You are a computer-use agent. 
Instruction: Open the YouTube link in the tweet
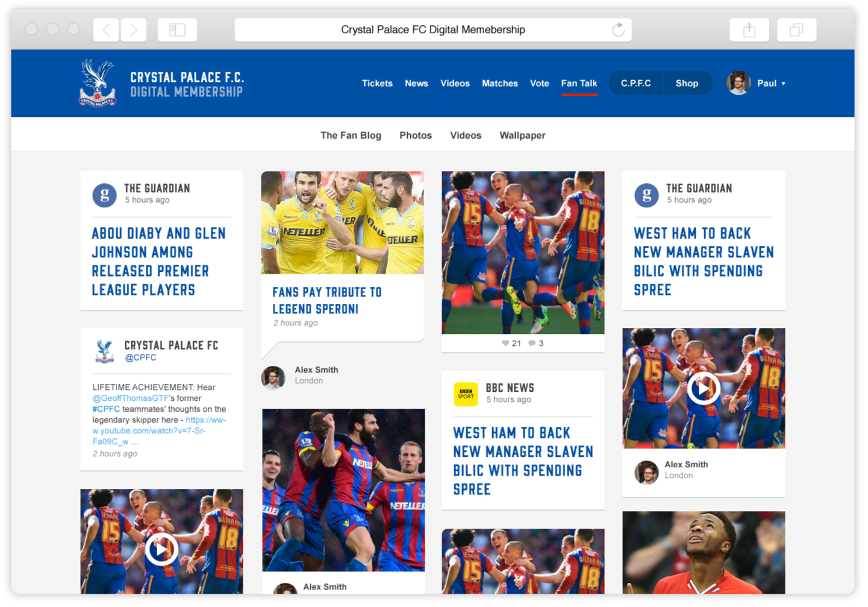pyautogui.click(x=159, y=430)
